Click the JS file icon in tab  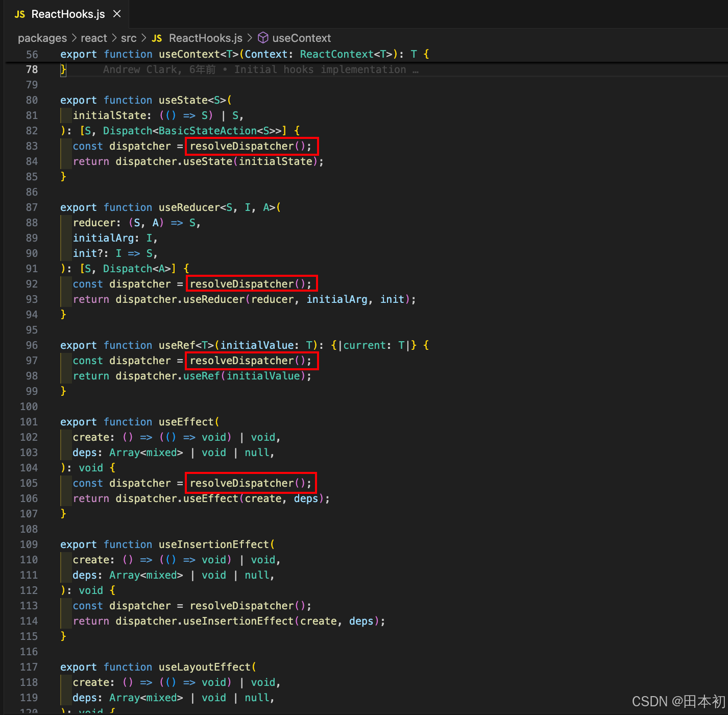point(20,14)
